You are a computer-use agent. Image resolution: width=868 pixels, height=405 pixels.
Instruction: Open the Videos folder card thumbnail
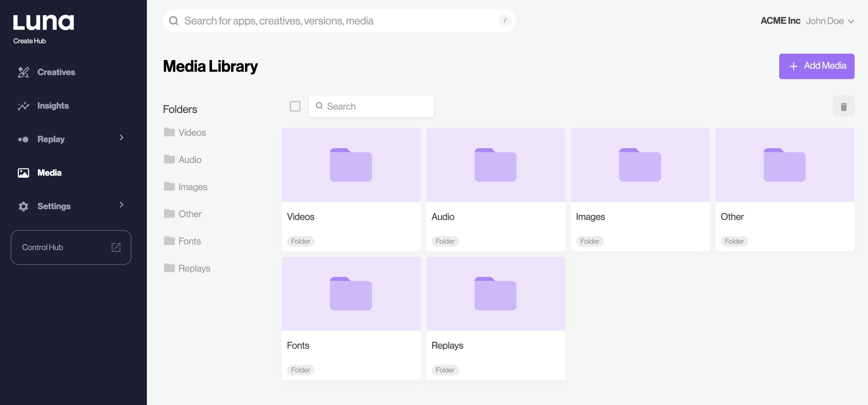pyautogui.click(x=351, y=165)
